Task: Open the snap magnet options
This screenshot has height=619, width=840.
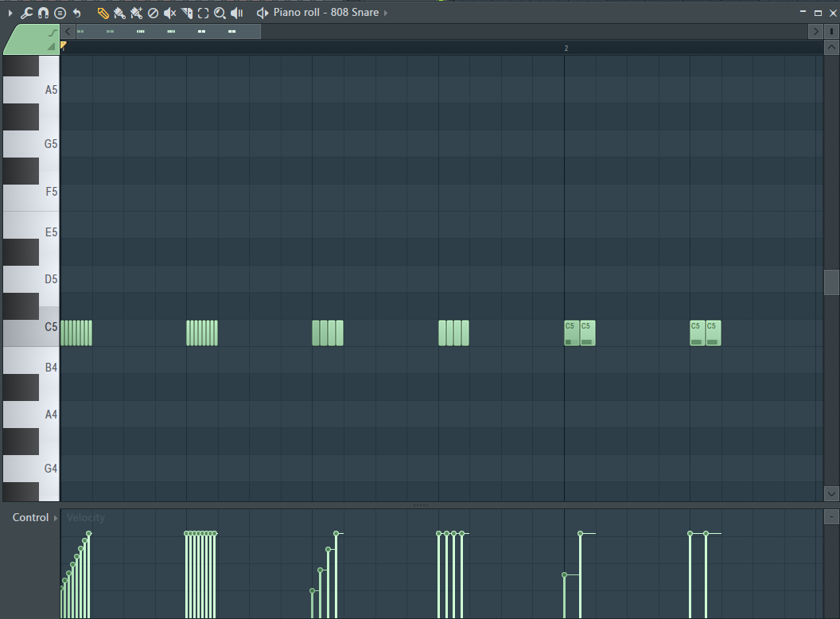Action: click(x=44, y=13)
